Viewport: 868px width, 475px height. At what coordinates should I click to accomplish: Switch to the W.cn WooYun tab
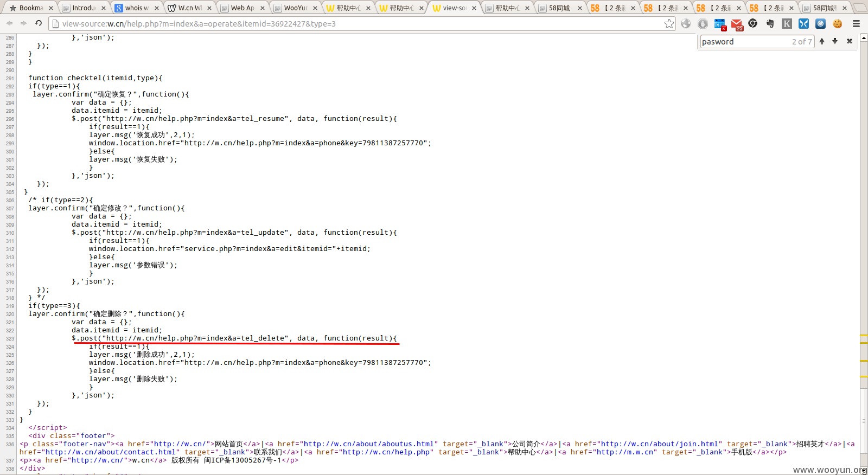189,8
